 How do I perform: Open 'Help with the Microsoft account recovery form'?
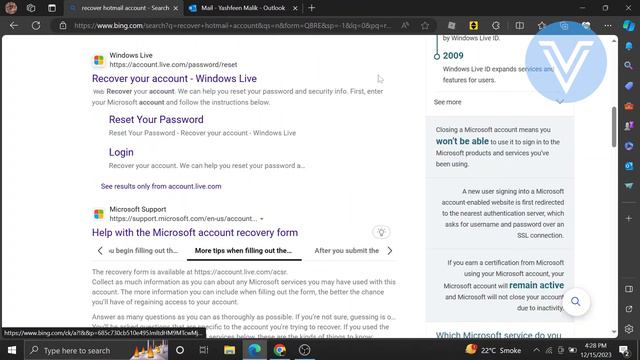coord(195,233)
